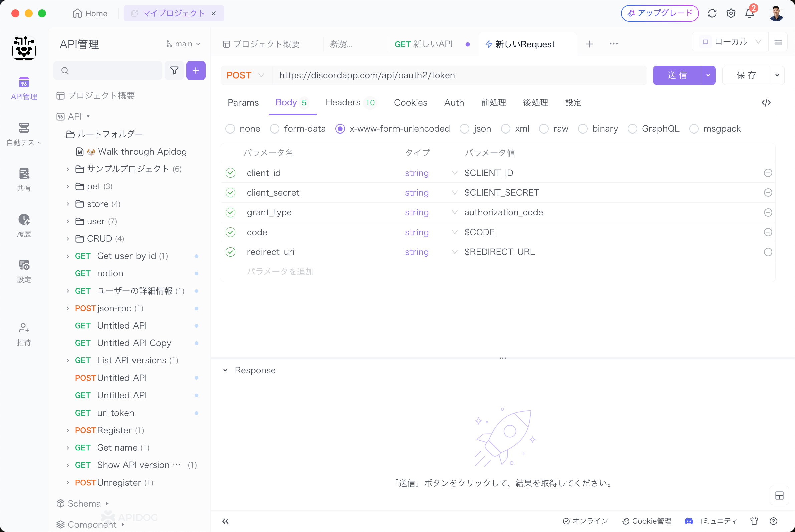Click the refresh icon in top toolbar
795x532 pixels.
[x=711, y=13]
